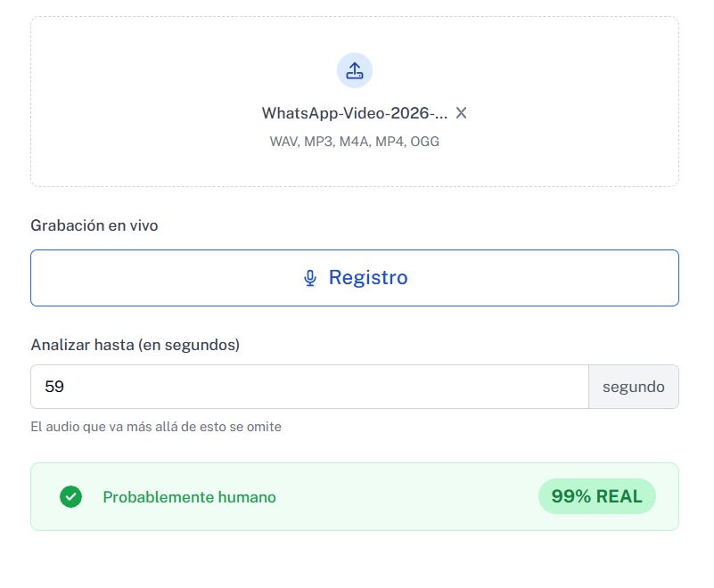714x588 pixels.
Task: Click the helper text about omitted audio
Action: [x=156, y=427]
